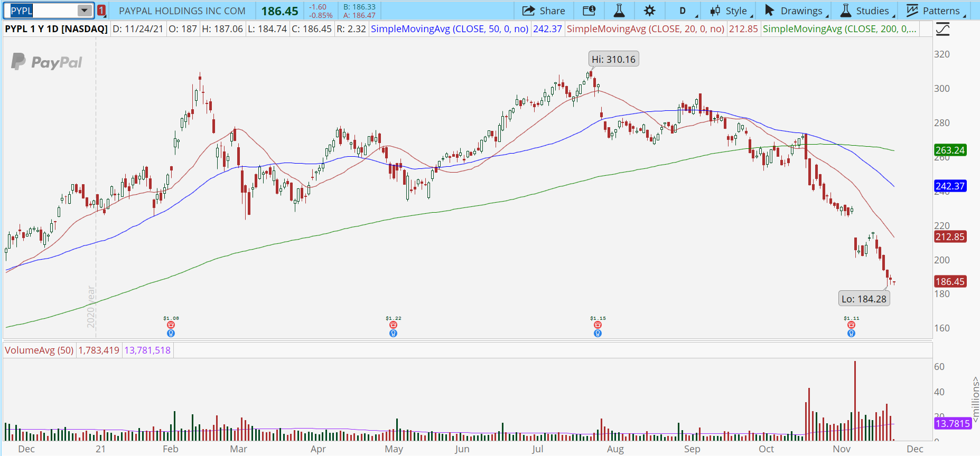The width and height of the screenshot is (980, 456).
Task: Click the blue lightbulb icon below $1.11 earnings
Action: [851, 334]
